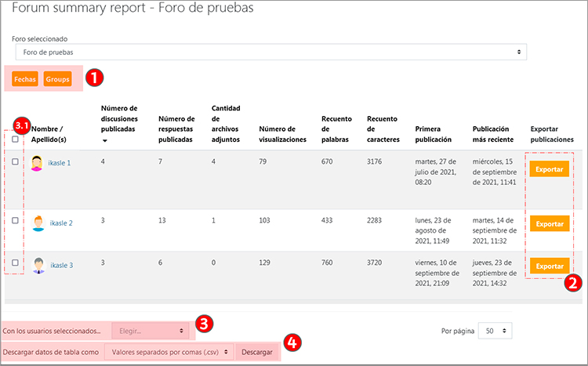
Task: Check the box for ikasle 1
Action: tap(16, 161)
